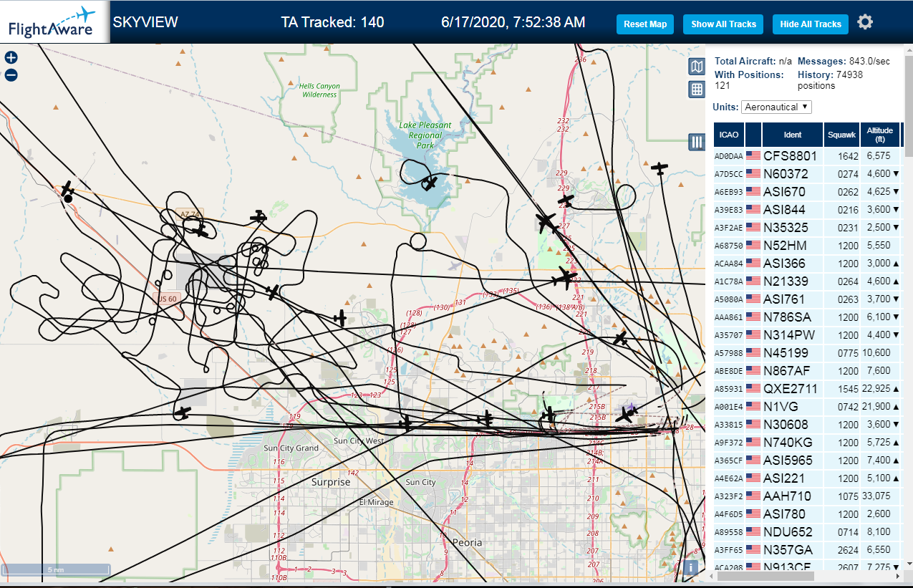Click US flag in N1VG row
The height and width of the screenshot is (588, 913).
753,406
